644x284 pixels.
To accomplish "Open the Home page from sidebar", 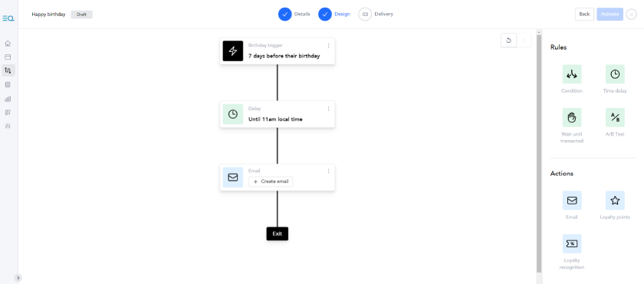I will point(8,44).
